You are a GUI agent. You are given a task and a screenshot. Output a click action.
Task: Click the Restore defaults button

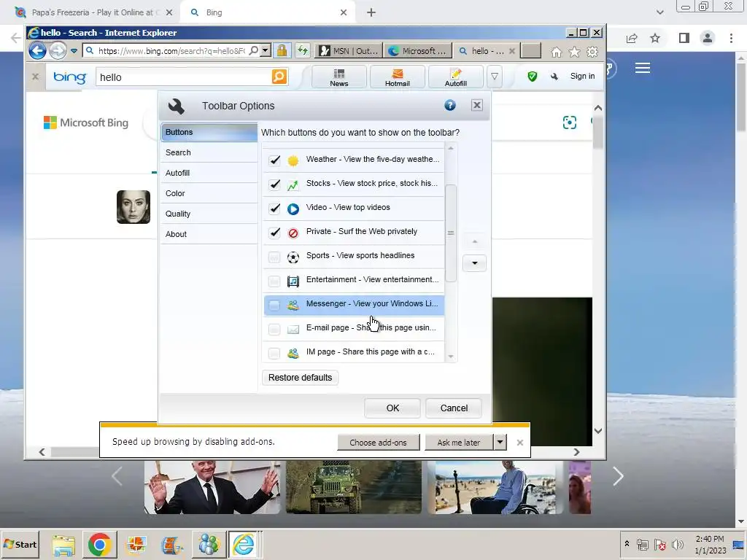tap(300, 378)
